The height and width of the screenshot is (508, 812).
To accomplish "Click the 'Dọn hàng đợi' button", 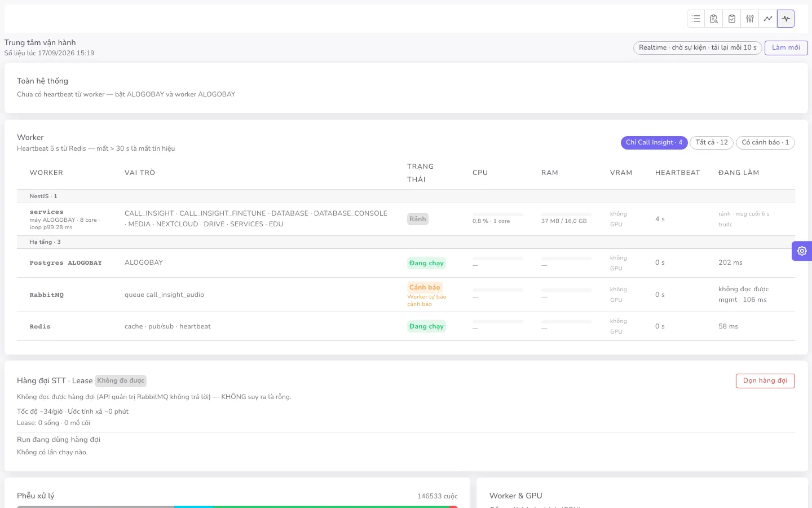I will (765, 380).
